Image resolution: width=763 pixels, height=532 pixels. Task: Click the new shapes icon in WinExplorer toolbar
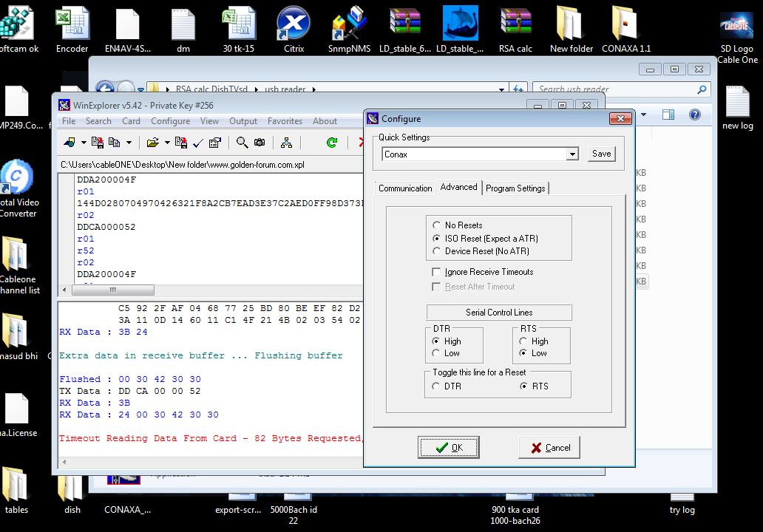69,143
